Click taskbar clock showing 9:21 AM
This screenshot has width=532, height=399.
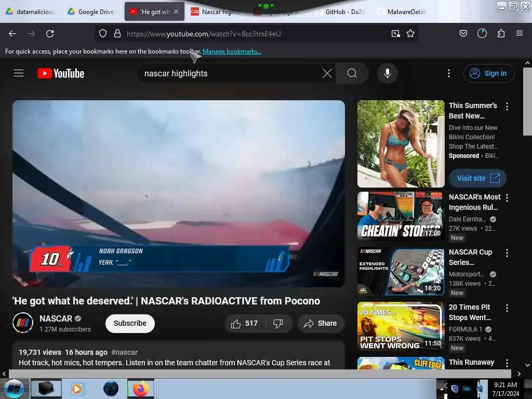pos(506,389)
